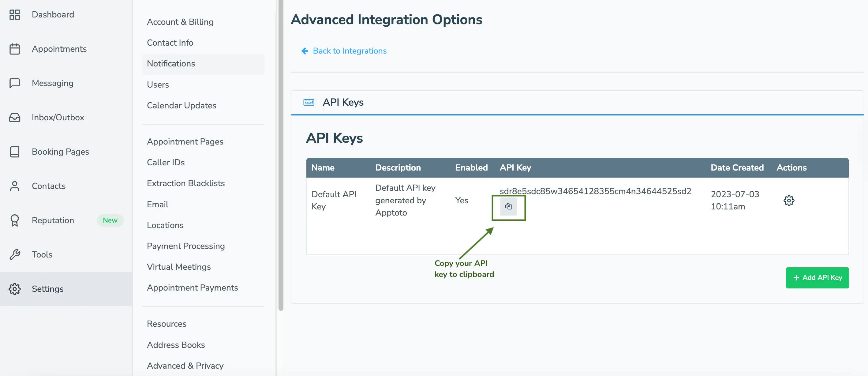868x376 pixels.
Task: Open the Actions gear for Default API Key
Action: pyautogui.click(x=789, y=200)
